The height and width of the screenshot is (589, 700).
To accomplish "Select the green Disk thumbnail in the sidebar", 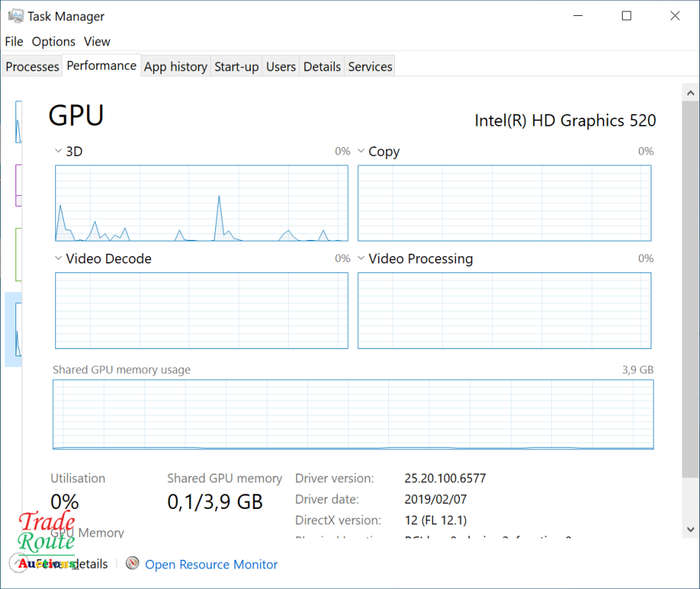I will [x=18, y=255].
